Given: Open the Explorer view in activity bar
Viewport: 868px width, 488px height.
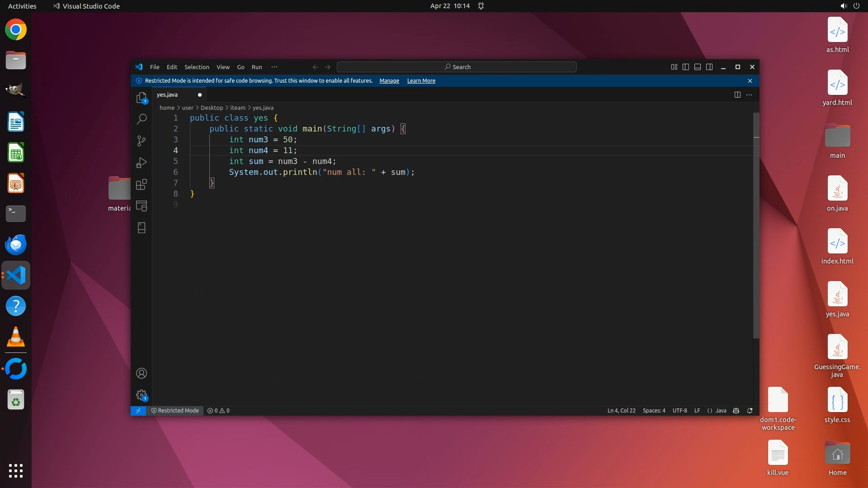Looking at the screenshot, I should (x=142, y=98).
